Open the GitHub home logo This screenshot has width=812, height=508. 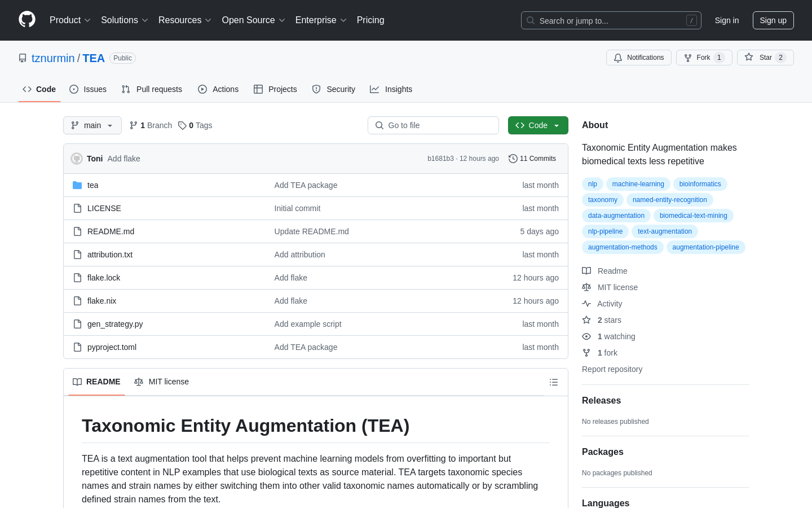point(27,20)
